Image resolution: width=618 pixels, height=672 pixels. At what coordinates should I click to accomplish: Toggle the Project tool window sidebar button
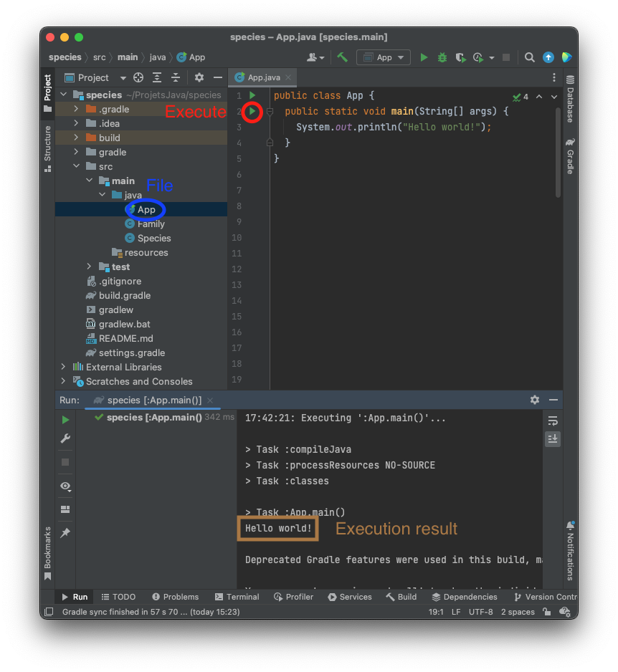[47, 93]
